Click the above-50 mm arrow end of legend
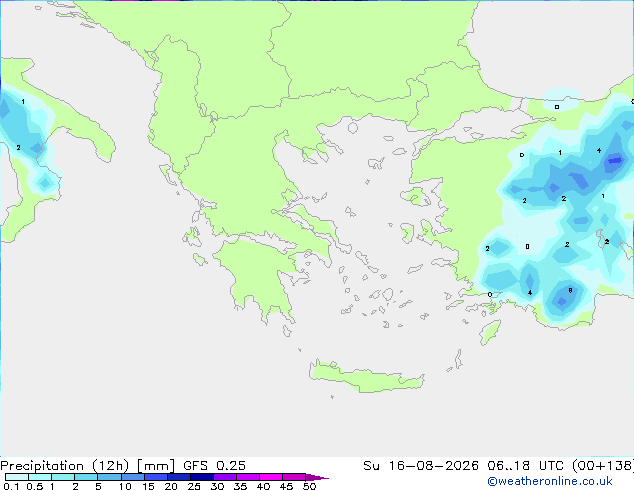This screenshot has height=490, width=634. click(317, 477)
